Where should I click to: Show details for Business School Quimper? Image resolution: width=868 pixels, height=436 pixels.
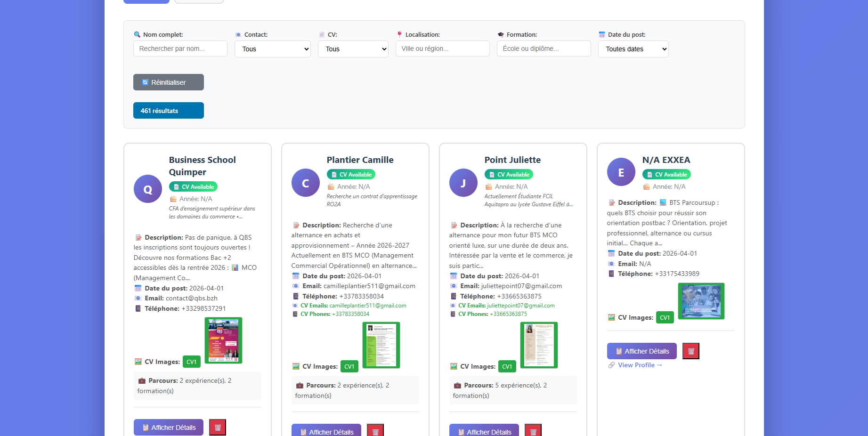point(169,428)
